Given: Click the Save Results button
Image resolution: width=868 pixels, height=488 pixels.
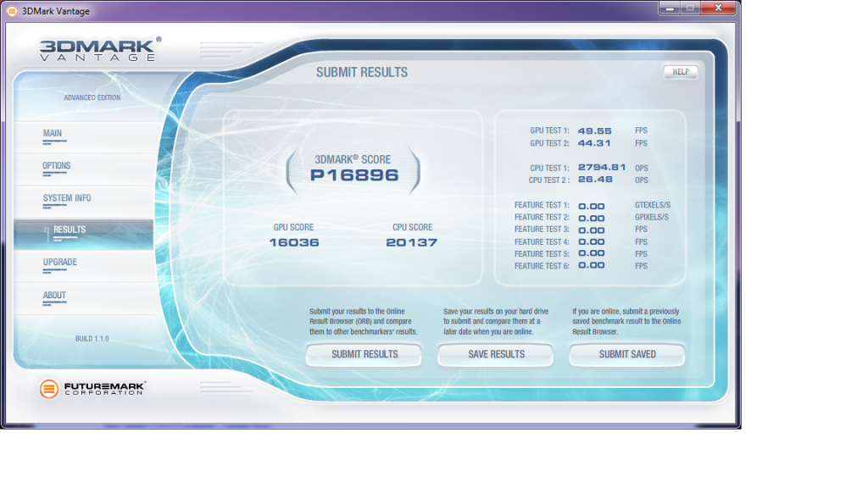Looking at the screenshot, I should 496,355.
